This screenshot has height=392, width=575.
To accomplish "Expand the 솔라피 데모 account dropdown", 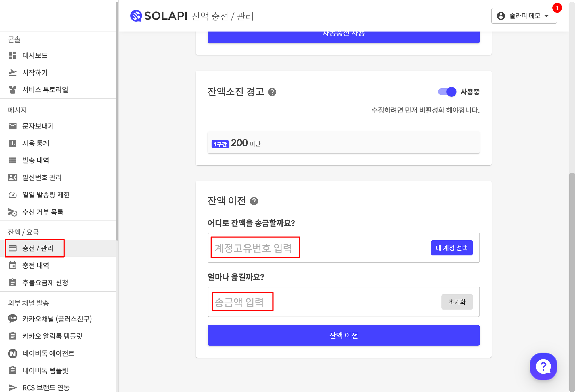I will [x=524, y=16].
